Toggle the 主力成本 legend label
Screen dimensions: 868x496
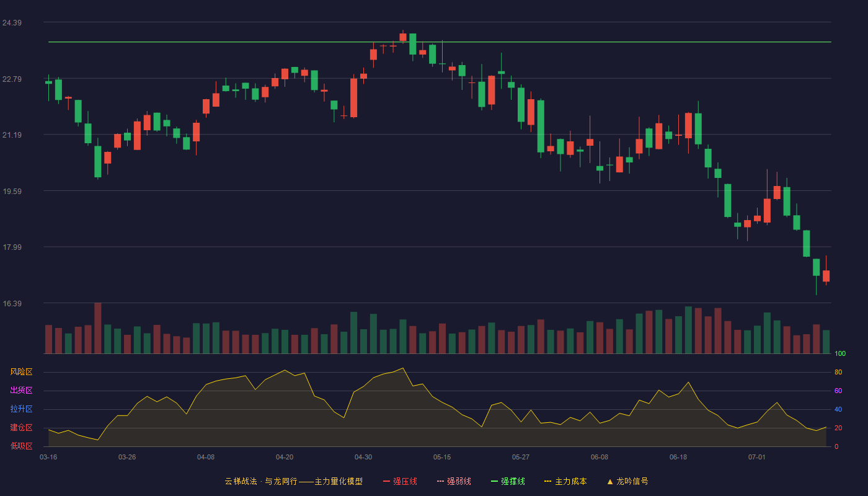[570, 481]
